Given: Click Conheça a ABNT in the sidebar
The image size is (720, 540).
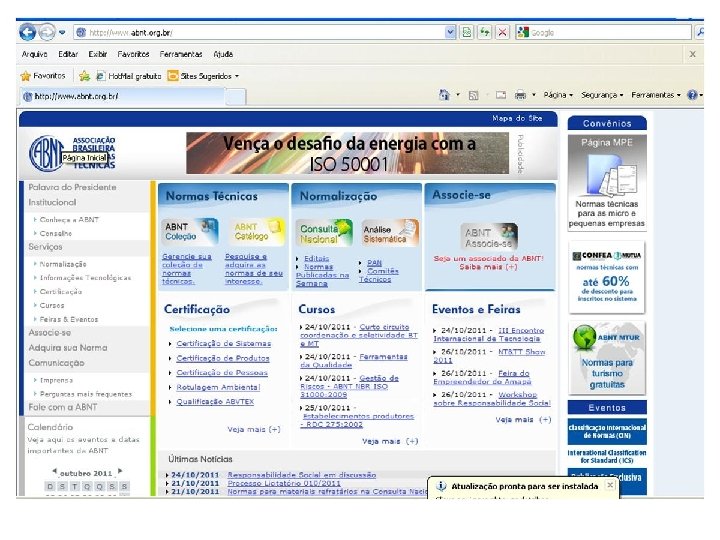Looking at the screenshot, I should [x=69, y=219].
